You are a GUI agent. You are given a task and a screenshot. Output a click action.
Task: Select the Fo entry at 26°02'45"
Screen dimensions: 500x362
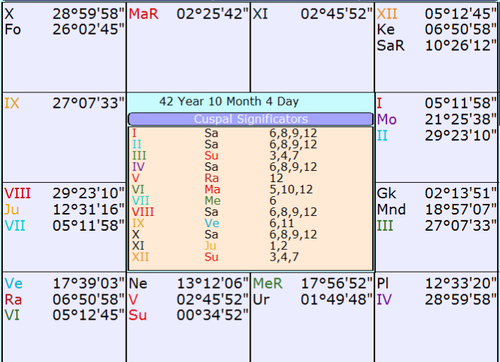click(x=65, y=30)
